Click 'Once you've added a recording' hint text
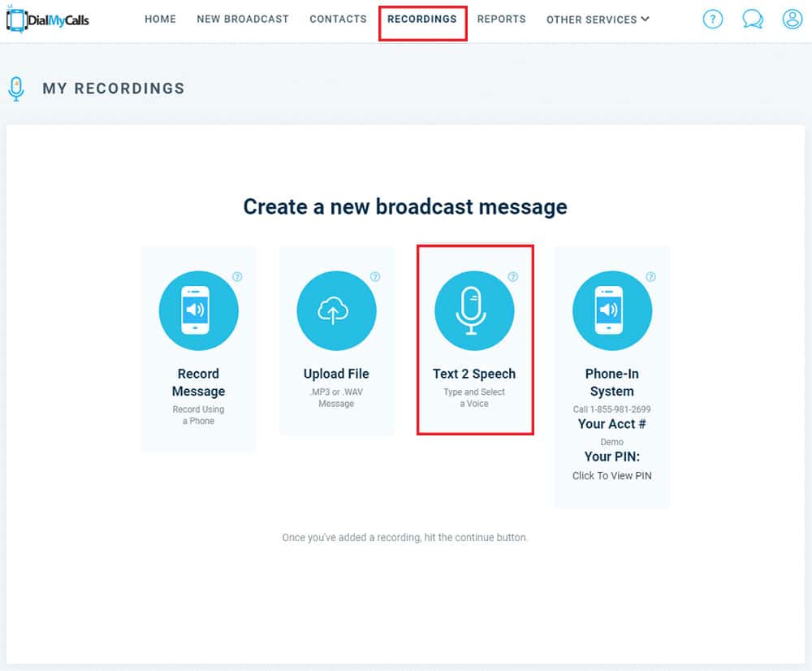This screenshot has height=671, width=812. tap(405, 537)
